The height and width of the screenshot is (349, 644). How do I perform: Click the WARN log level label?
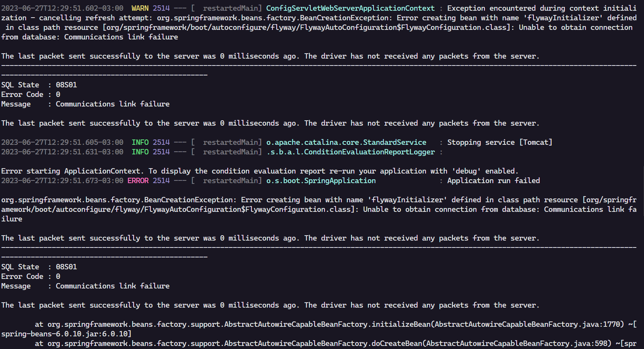click(140, 8)
